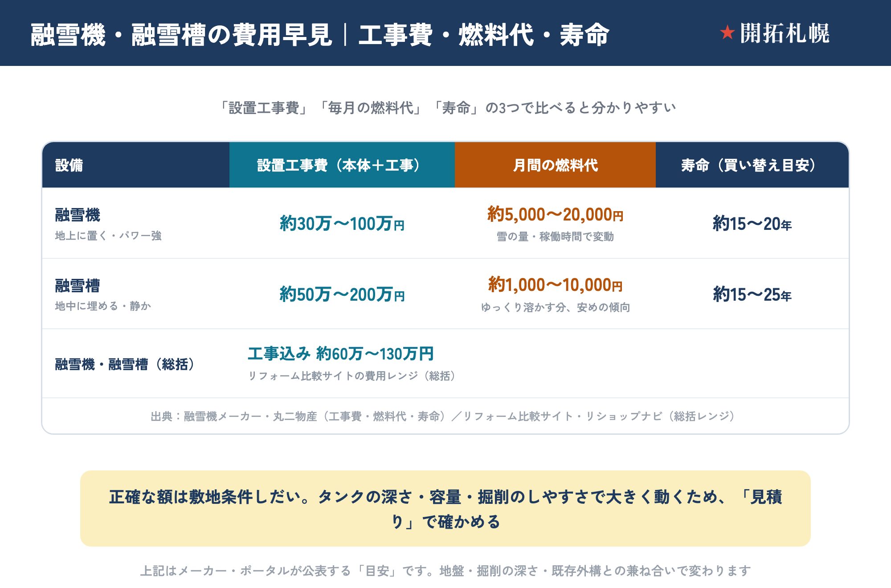Screen dimensions: 891x588
Task: Select the 融雪機 row label
Action: pos(78,215)
